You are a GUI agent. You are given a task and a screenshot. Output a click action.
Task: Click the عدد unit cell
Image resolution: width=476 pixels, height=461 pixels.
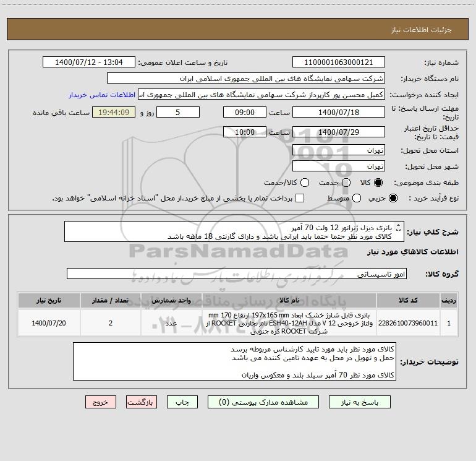(171, 323)
